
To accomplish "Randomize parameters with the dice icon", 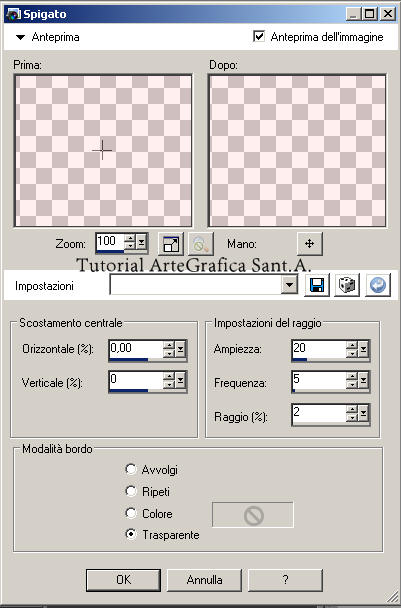I will [347, 285].
